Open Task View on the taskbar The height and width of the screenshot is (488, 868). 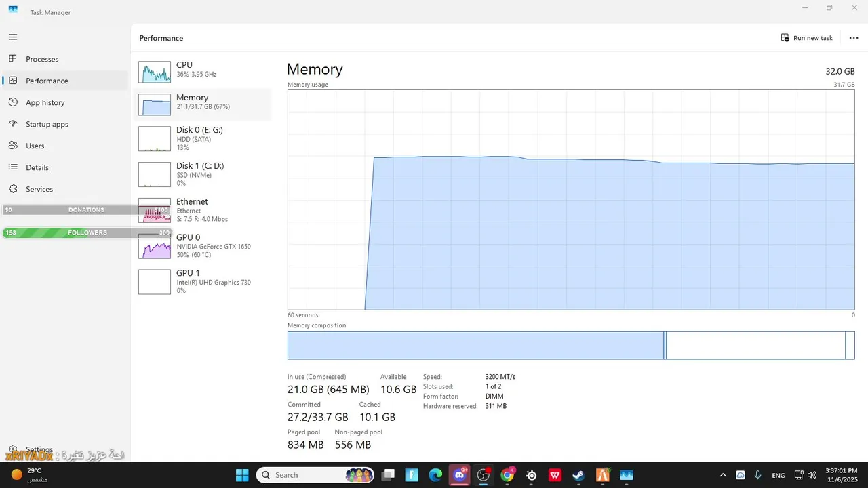(388, 475)
